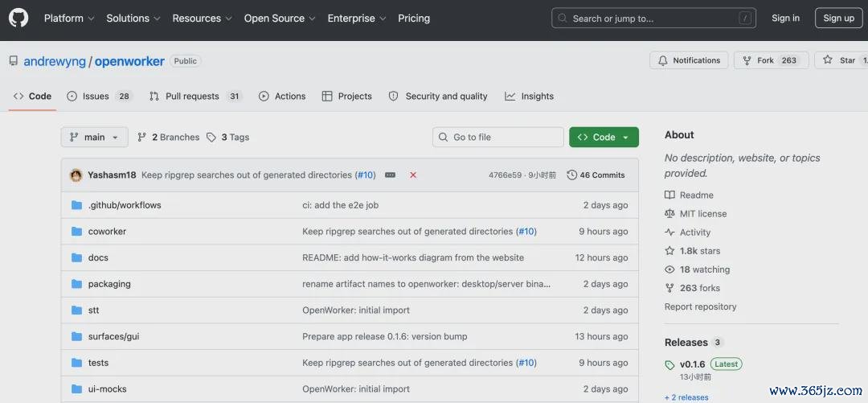
Task: Open the GitHub home logo
Action: coord(18,18)
